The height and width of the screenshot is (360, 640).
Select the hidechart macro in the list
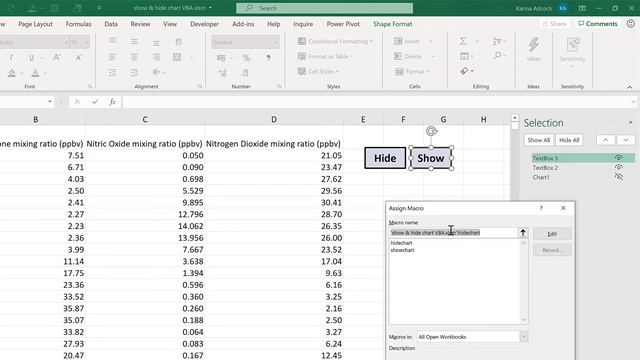coord(402,243)
